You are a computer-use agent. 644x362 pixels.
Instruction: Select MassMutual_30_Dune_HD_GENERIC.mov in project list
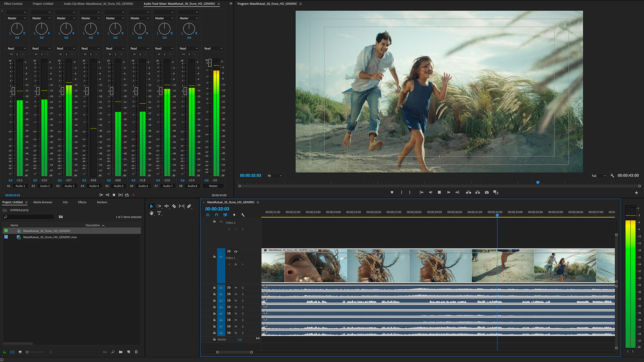click(x=50, y=237)
